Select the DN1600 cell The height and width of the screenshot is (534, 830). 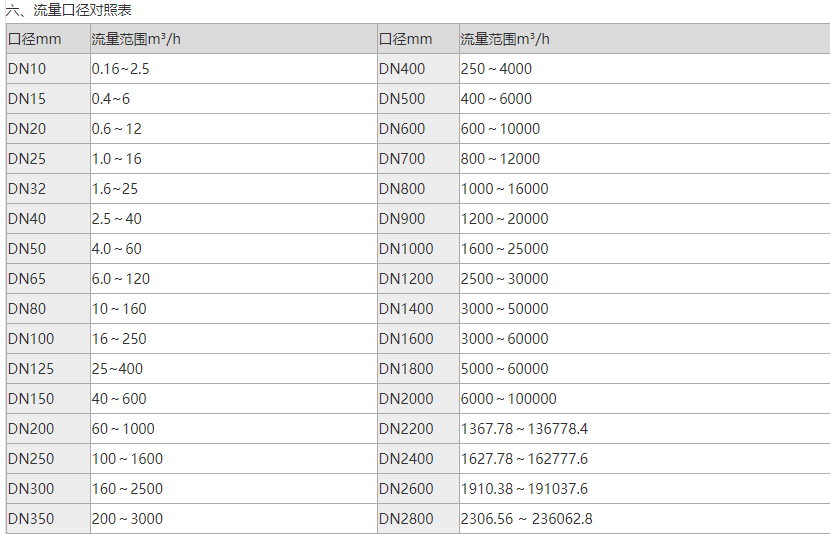tap(406, 339)
